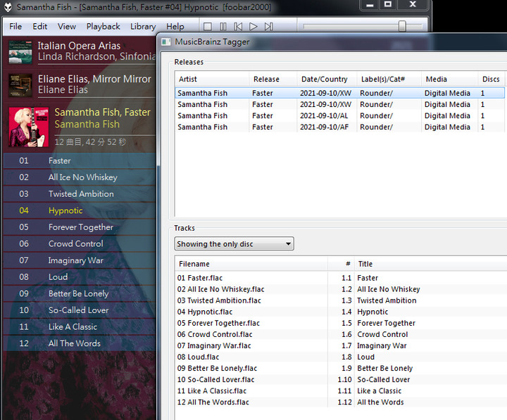Click the Title column header in Tracks

coord(431,264)
